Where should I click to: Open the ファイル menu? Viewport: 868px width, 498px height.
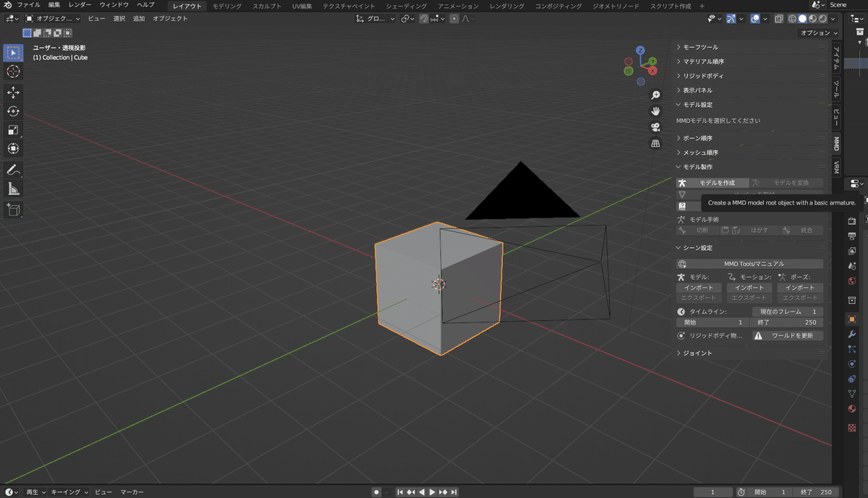(29, 5)
